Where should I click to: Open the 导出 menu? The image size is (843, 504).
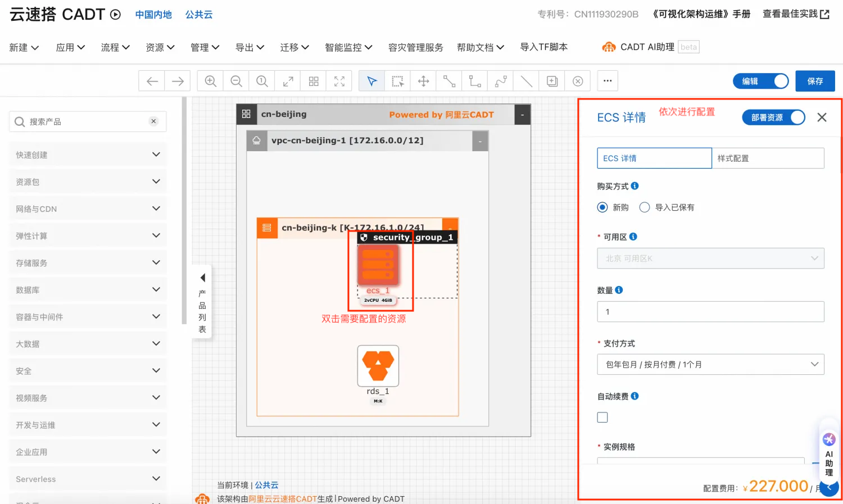tap(250, 48)
